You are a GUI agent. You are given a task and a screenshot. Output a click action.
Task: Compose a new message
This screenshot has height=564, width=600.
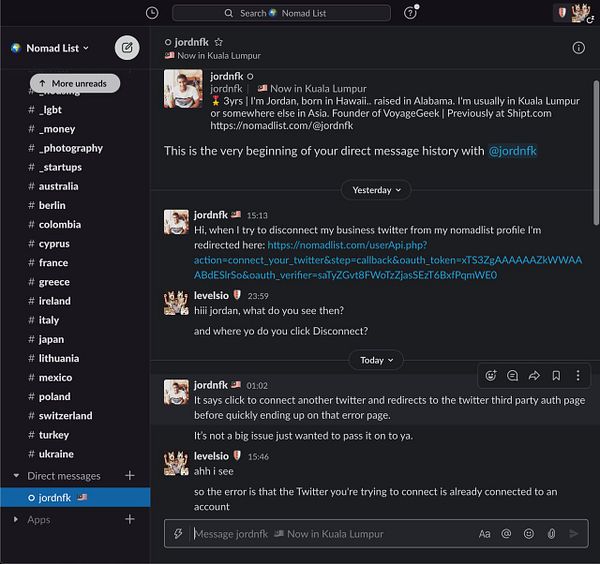(x=127, y=47)
